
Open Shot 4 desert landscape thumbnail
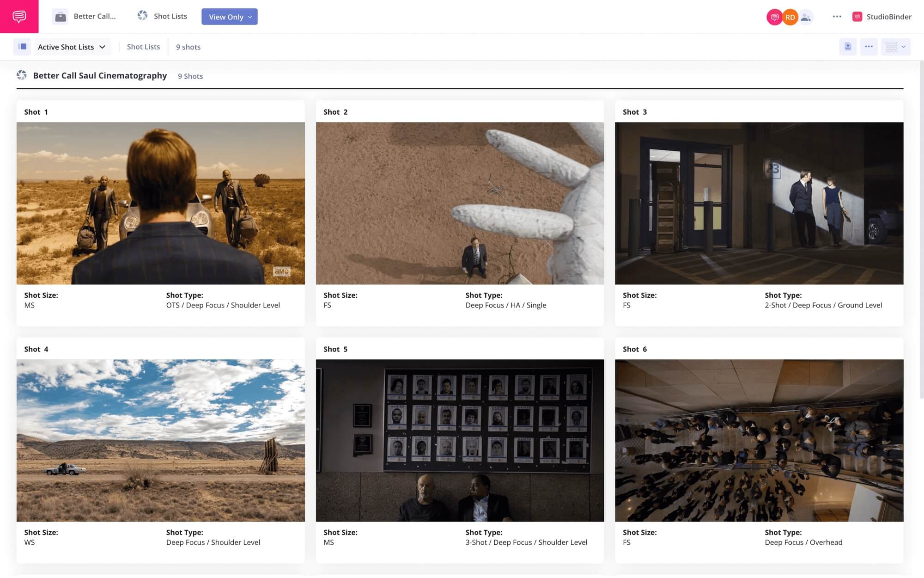tap(161, 440)
